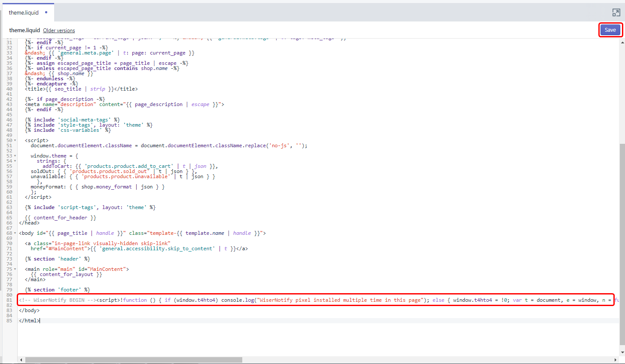Click line number 81 in the gutter
625x364 pixels.
tap(9, 300)
